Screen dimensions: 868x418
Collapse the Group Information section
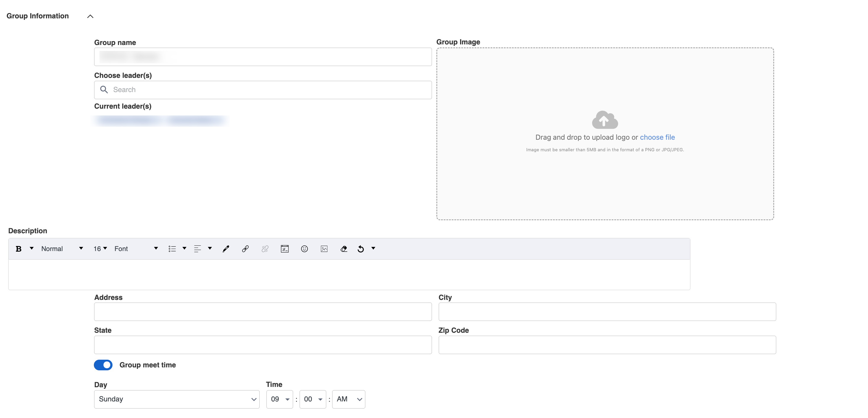[x=90, y=16]
